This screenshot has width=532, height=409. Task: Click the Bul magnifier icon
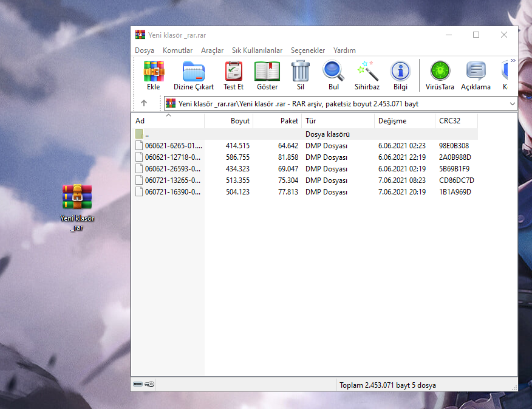(333, 71)
